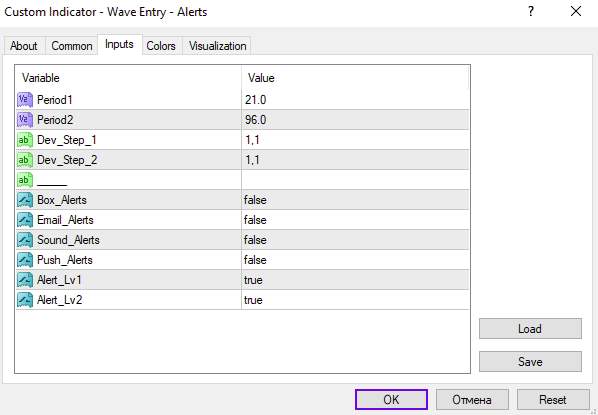This screenshot has height=415, width=598.
Task: Open the Common tab
Action: (x=72, y=46)
